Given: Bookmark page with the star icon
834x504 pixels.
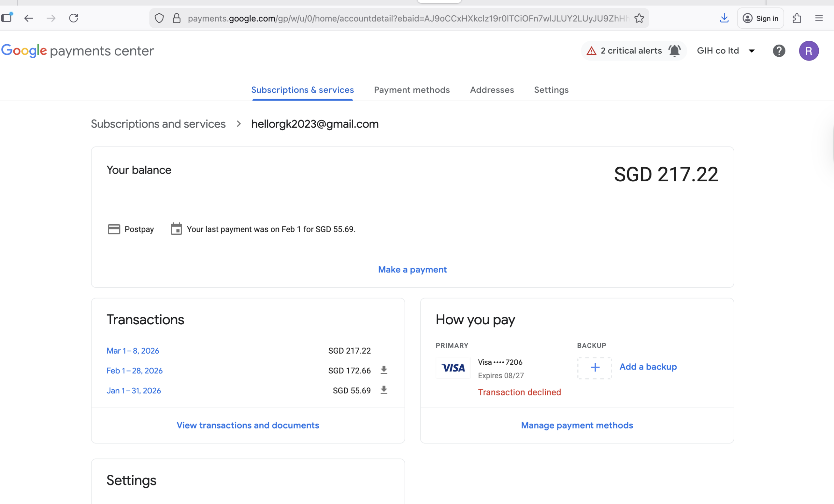Looking at the screenshot, I should [x=639, y=18].
